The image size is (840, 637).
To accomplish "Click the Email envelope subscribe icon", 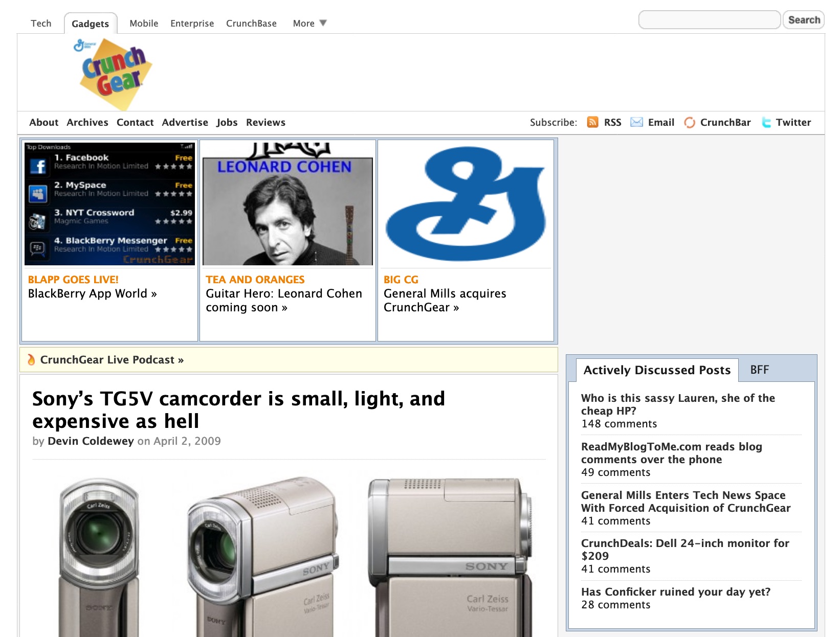I will click(x=636, y=122).
